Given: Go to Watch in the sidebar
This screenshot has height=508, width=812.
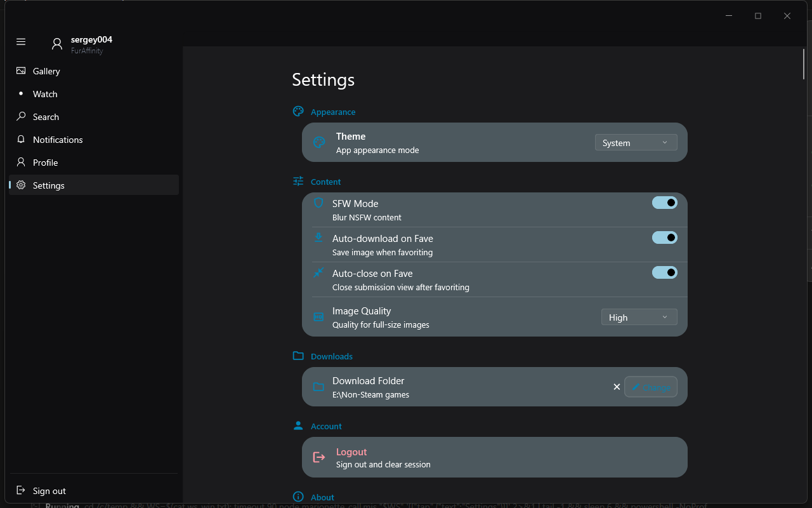Looking at the screenshot, I should click(x=94, y=94).
